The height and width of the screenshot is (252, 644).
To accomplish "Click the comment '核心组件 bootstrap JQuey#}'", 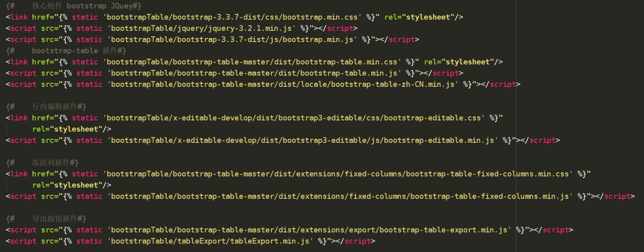I will point(87,6).
